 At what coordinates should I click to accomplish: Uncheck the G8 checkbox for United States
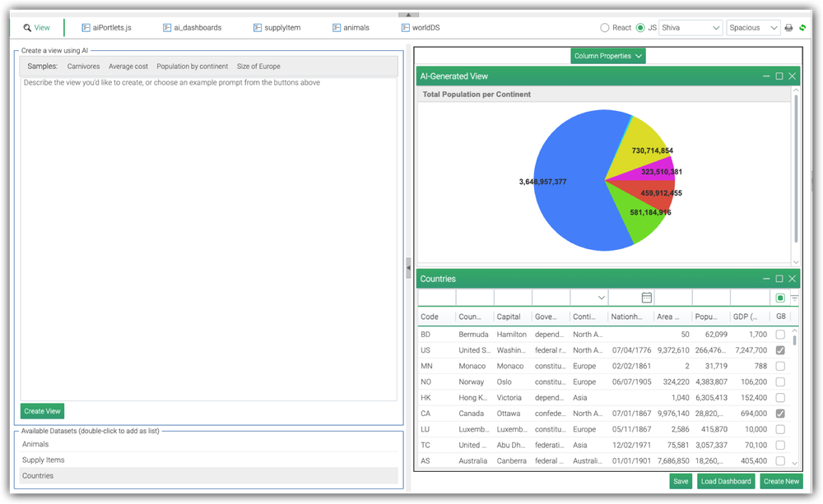(x=779, y=350)
